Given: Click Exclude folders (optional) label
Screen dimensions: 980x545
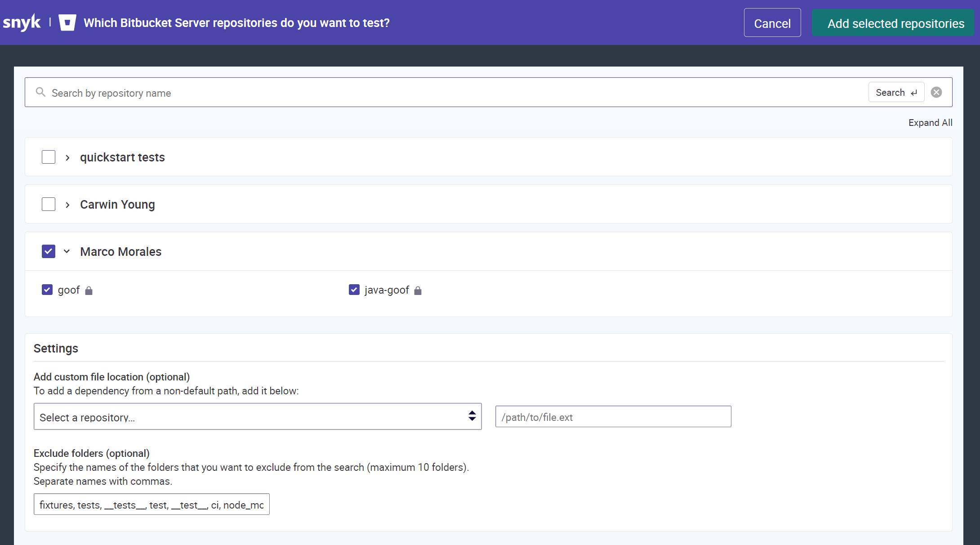Looking at the screenshot, I should pos(92,453).
